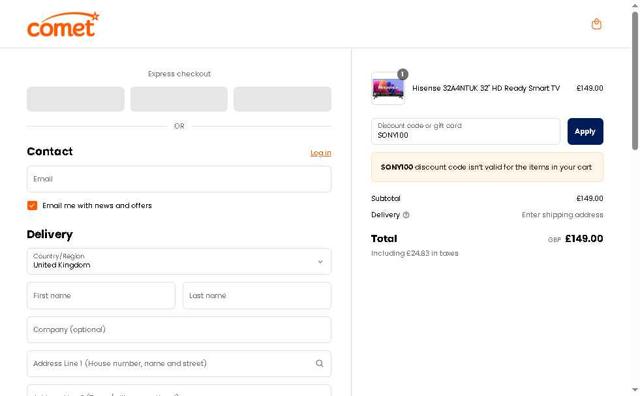
Task: Open the Country/Region dropdown
Action: [179, 261]
